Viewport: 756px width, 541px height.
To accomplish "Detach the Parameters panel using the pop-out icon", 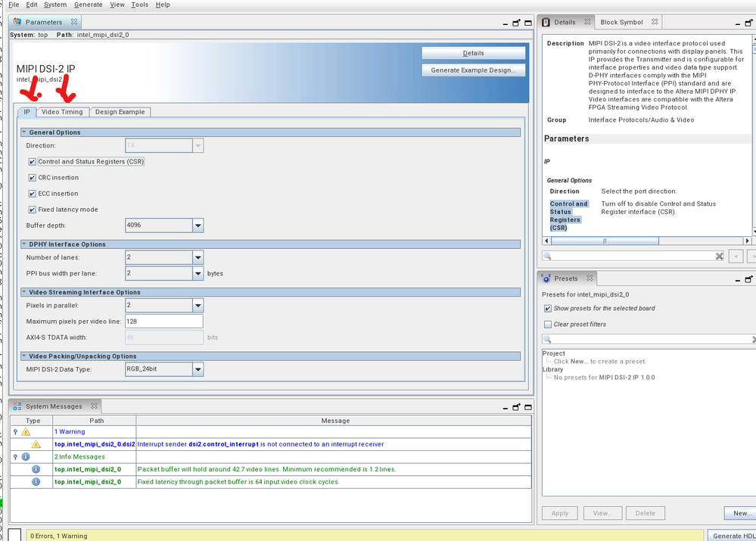I will pyautogui.click(x=517, y=23).
